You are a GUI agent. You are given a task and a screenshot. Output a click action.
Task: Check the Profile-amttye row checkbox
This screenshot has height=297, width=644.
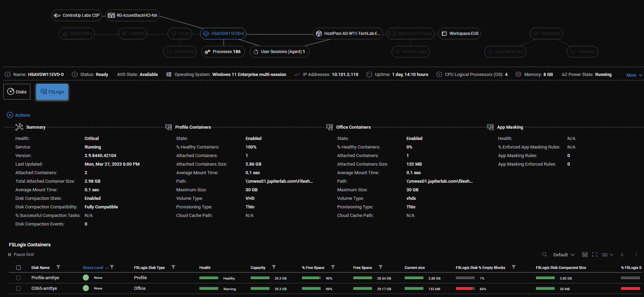[x=18, y=278]
